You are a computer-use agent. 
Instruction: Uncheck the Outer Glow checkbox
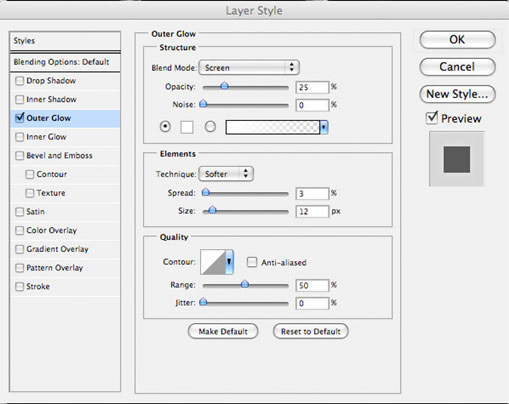[x=20, y=118]
